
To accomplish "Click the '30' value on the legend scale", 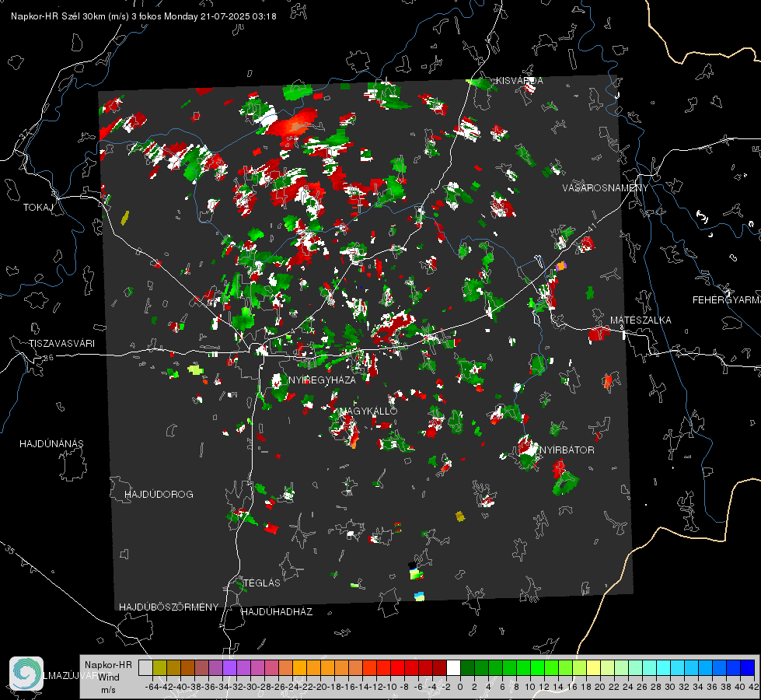I will (x=670, y=687).
